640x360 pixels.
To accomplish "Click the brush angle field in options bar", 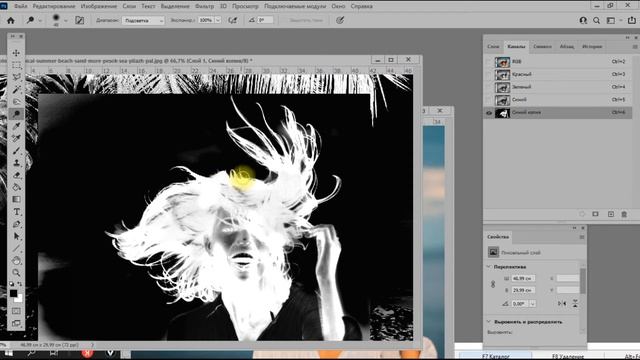I will click(265, 20).
